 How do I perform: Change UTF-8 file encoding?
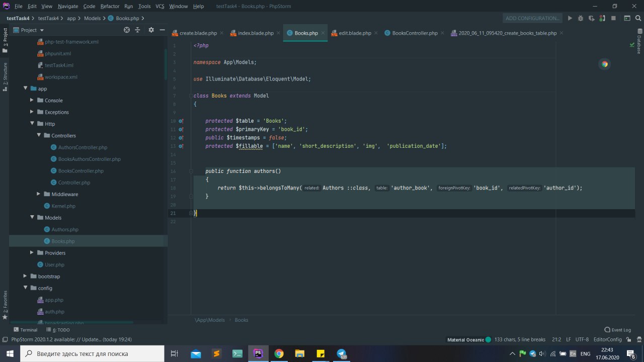pyautogui.click(x=582, y=340)
